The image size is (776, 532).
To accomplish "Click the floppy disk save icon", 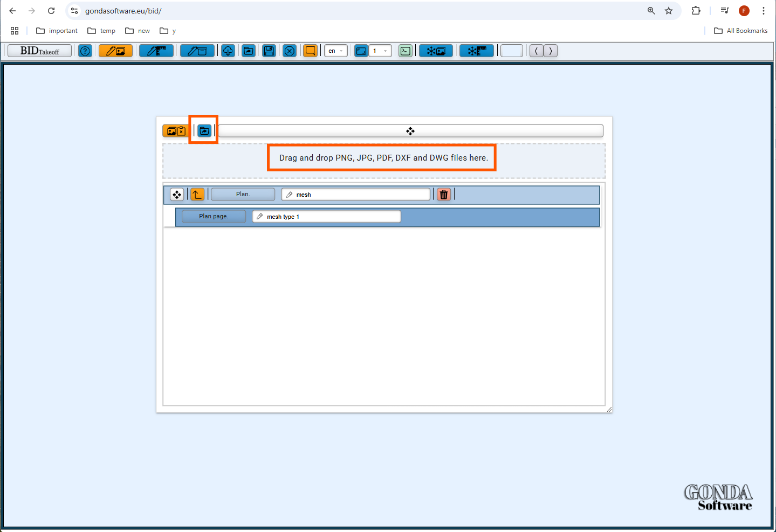I will pos(269,51).
